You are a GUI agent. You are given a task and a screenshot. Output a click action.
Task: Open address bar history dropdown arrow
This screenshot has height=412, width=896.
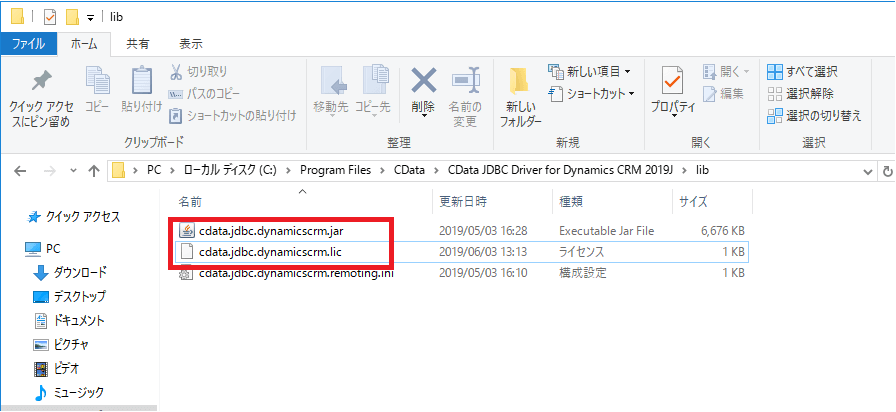[869, 170]
